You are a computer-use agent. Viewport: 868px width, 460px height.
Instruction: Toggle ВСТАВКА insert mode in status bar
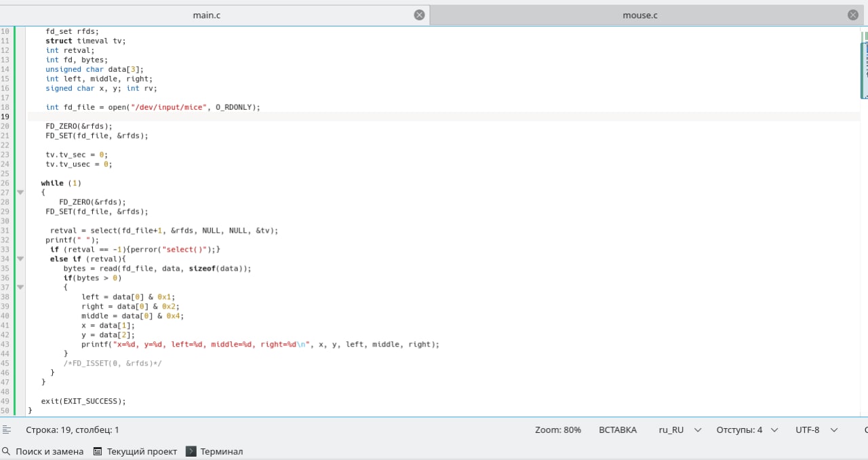point(617,429)
